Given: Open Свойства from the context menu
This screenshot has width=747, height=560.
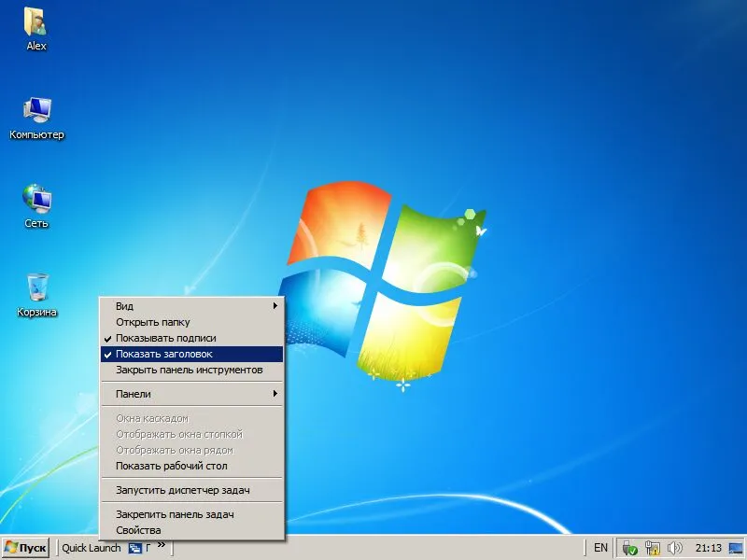Looking at the screenshot, I should [x=192, y=530].
